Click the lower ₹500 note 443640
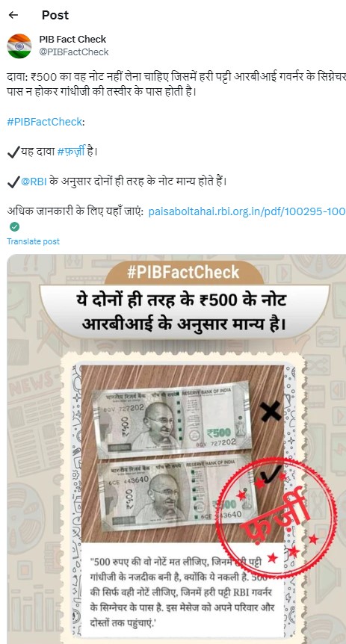The image size is (346, 644). coord(176,493)
